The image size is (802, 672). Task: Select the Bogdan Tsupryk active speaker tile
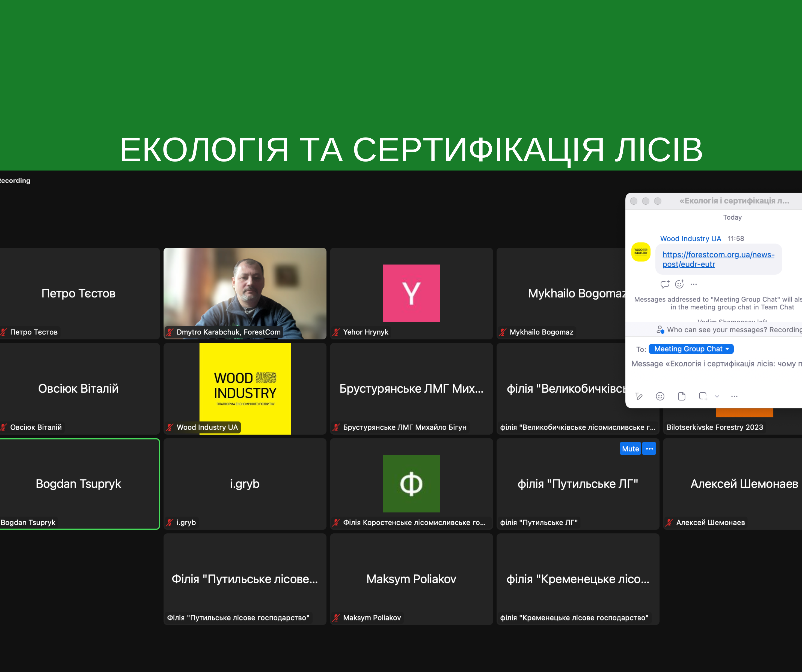point(79,484)
